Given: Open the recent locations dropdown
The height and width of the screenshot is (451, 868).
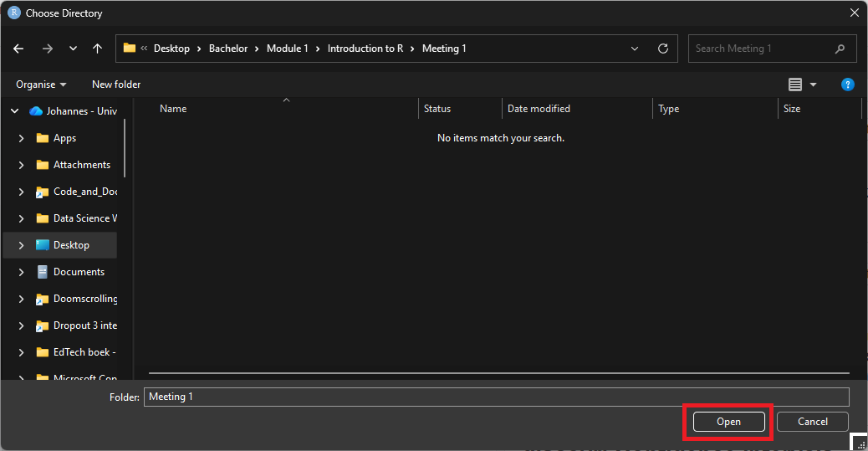Looking at the screenshot, I should [72, 49].
